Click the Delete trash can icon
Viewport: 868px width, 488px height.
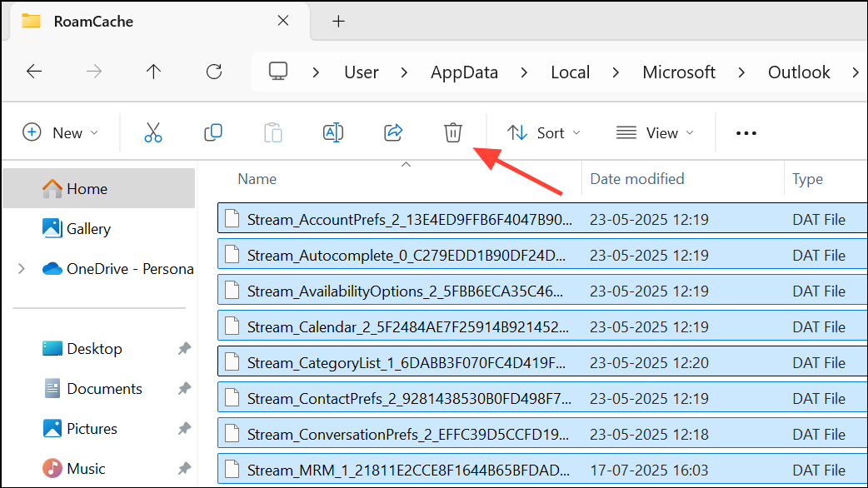453,132
